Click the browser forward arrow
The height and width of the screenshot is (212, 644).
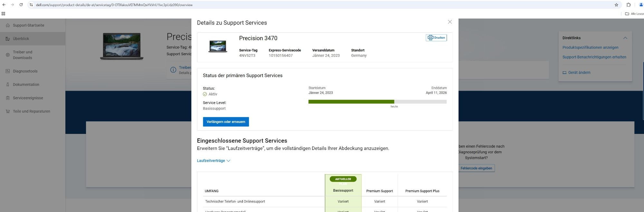[12, 5]
